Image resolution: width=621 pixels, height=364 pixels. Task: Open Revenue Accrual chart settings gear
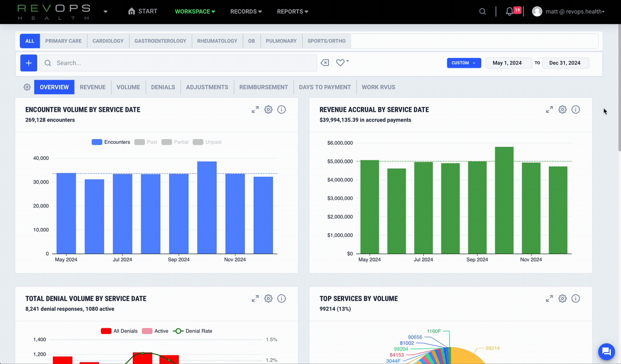pos(563,110)
